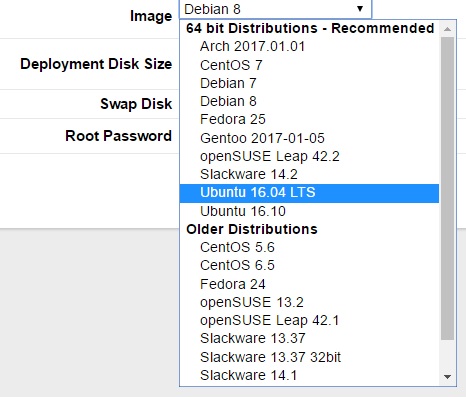Select CentOS 5.6 under Older Distributions
The height and width of the screenshot is (397, 466).
pyautogui.click(x=309, y=247)
